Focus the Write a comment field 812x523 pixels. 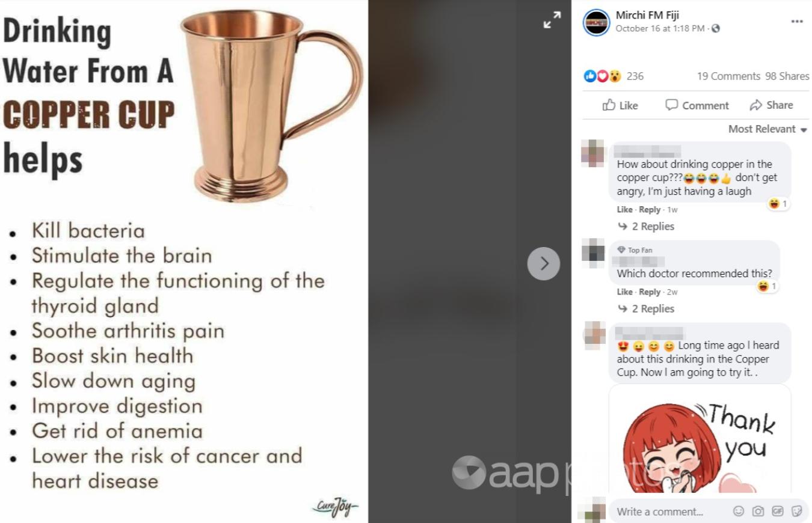click(x=669, y=512)
